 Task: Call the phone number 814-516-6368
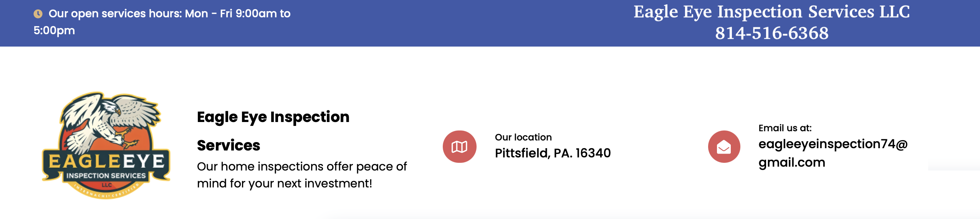click(771, 33)
